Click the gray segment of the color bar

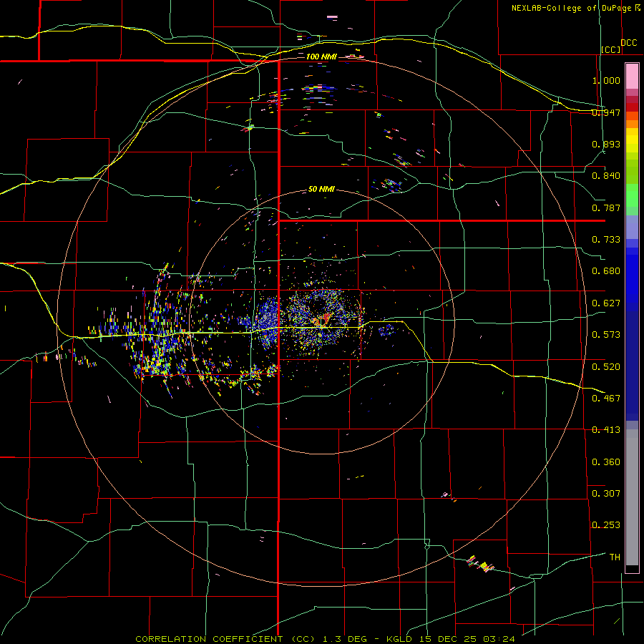point(632,497)
